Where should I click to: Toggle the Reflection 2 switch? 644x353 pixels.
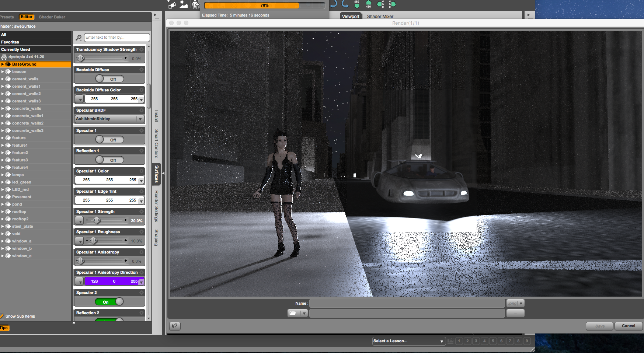[109, 320]
